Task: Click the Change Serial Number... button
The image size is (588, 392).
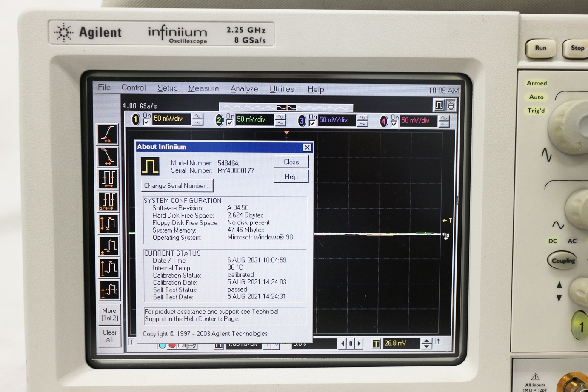Action: point(177,186)
